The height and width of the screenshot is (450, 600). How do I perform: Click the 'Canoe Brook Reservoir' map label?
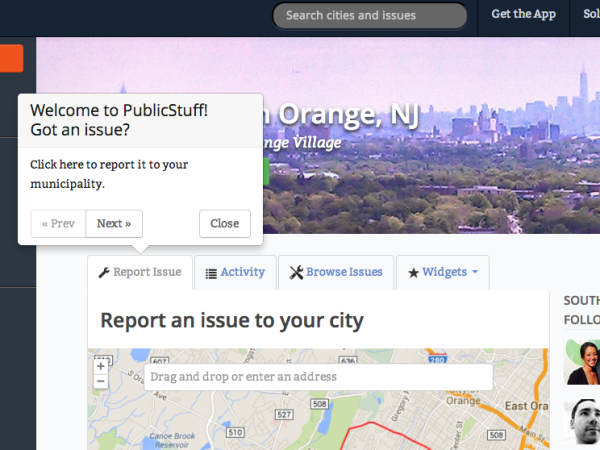pos(172,440)
